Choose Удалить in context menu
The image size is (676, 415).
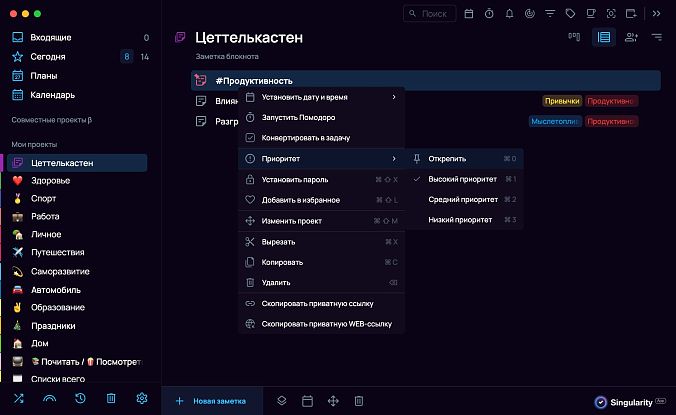point(321,283)
